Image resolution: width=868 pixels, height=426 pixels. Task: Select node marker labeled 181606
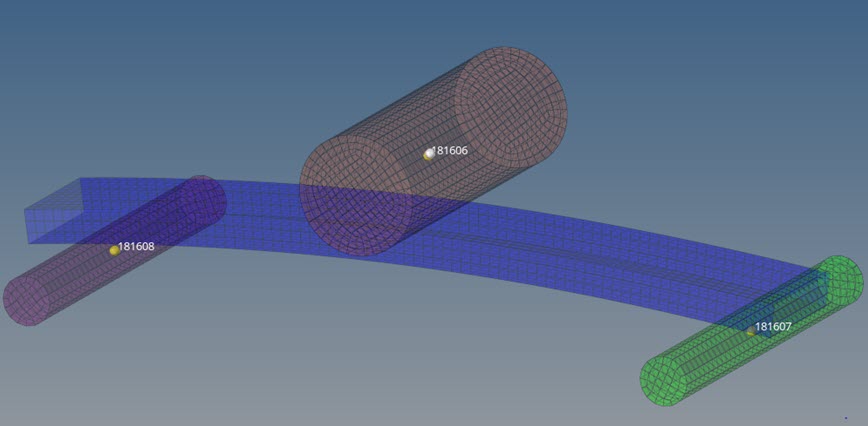(429, 154)
